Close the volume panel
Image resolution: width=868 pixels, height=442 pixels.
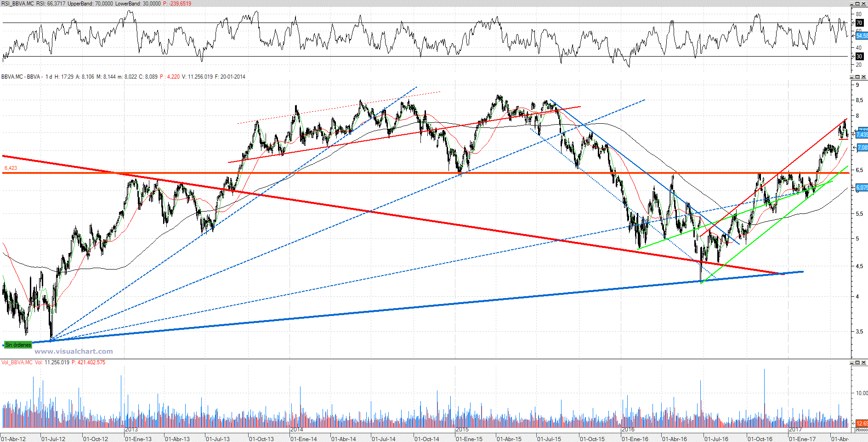[x=864, y=362]
